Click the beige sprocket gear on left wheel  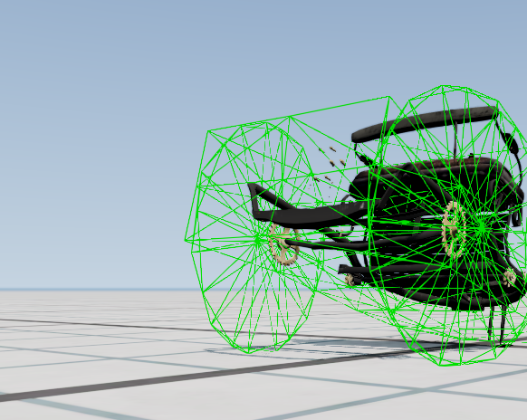click(x=283, y=244)
